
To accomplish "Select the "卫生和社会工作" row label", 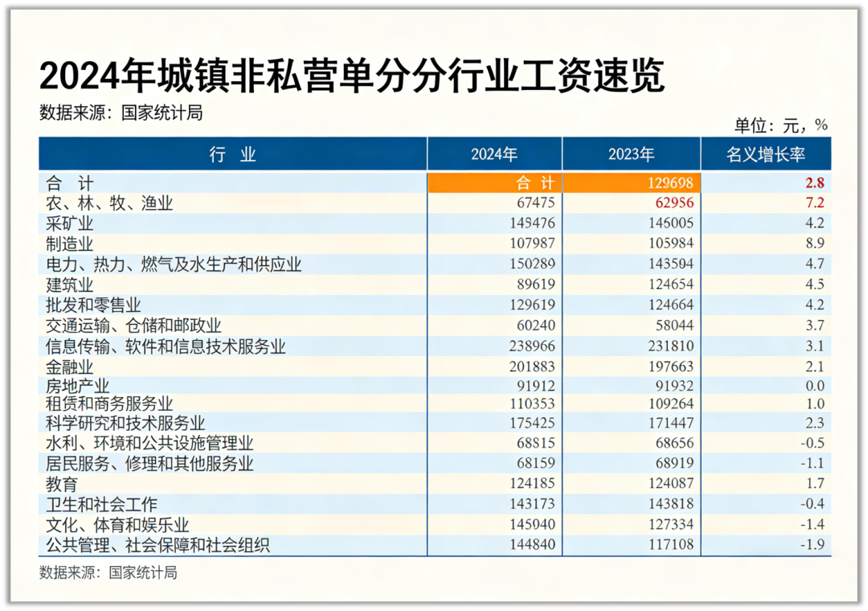I will pos(101,505).
